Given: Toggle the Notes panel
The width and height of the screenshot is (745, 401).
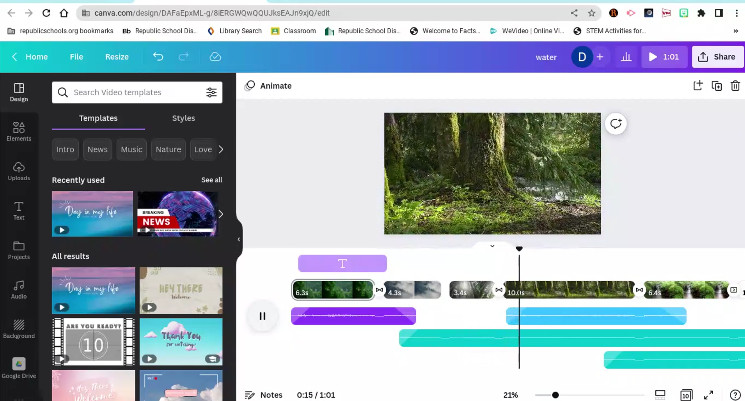Looking at the screenshot, I should tap(264, 395).
